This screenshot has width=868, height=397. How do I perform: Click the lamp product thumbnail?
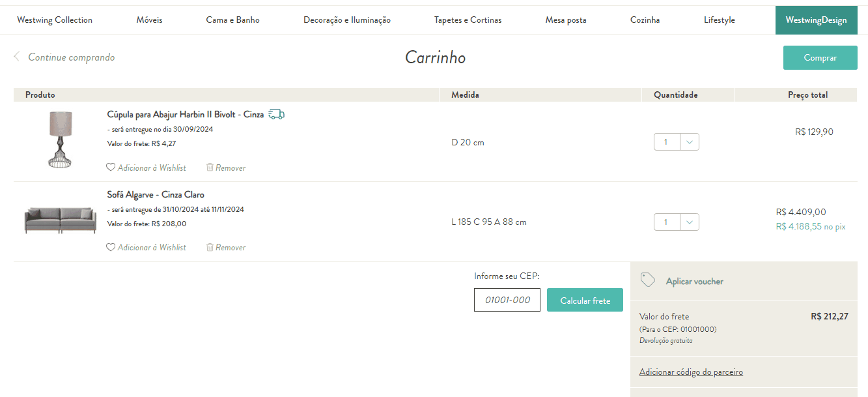point(61,140)
